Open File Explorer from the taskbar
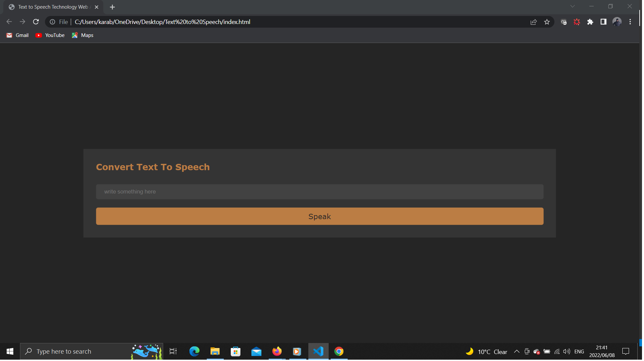Image resolution: width=644 pixels, height=361 pixels. (x=215, y=351)
